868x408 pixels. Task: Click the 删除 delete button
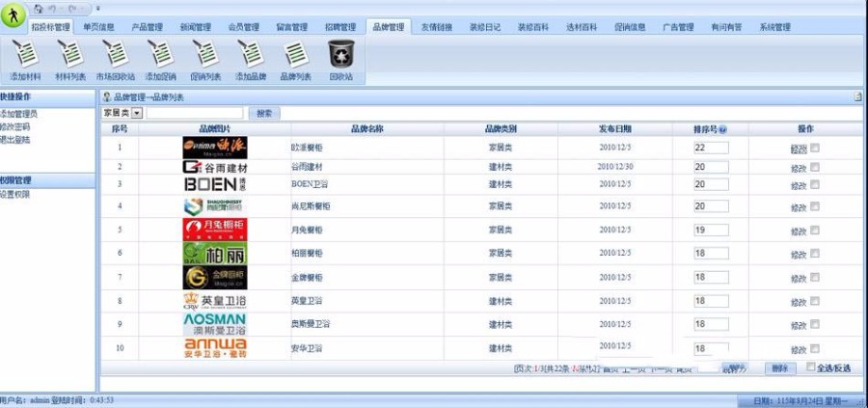(780, 368)
